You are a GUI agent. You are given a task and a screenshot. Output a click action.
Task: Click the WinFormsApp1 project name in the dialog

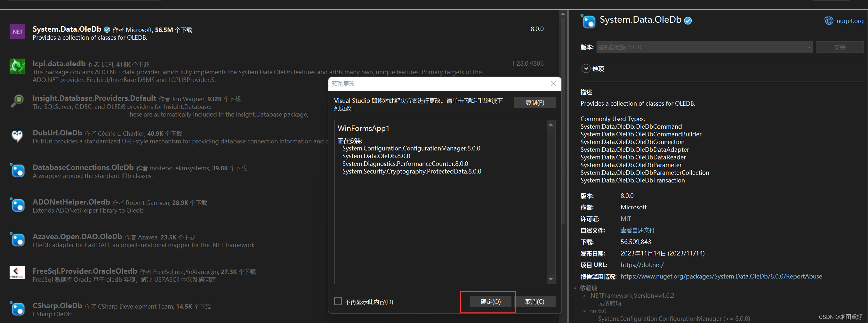pyautogui.click(x=363, y=128)
